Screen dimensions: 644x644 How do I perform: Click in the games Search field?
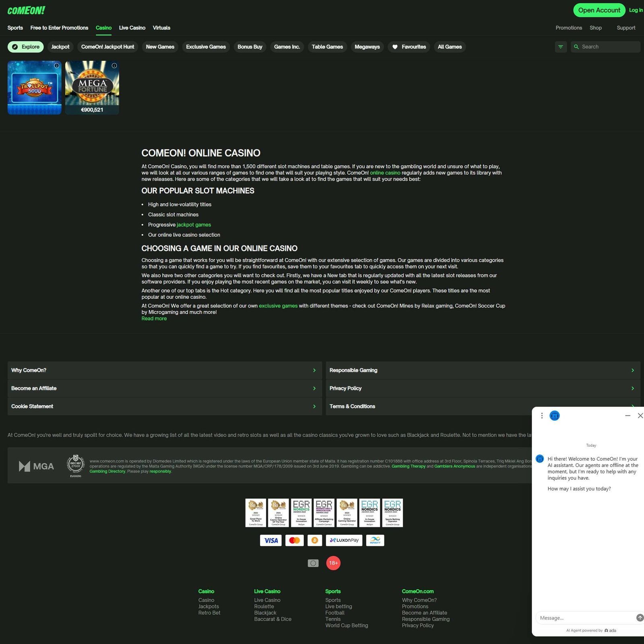coord(605,47)
